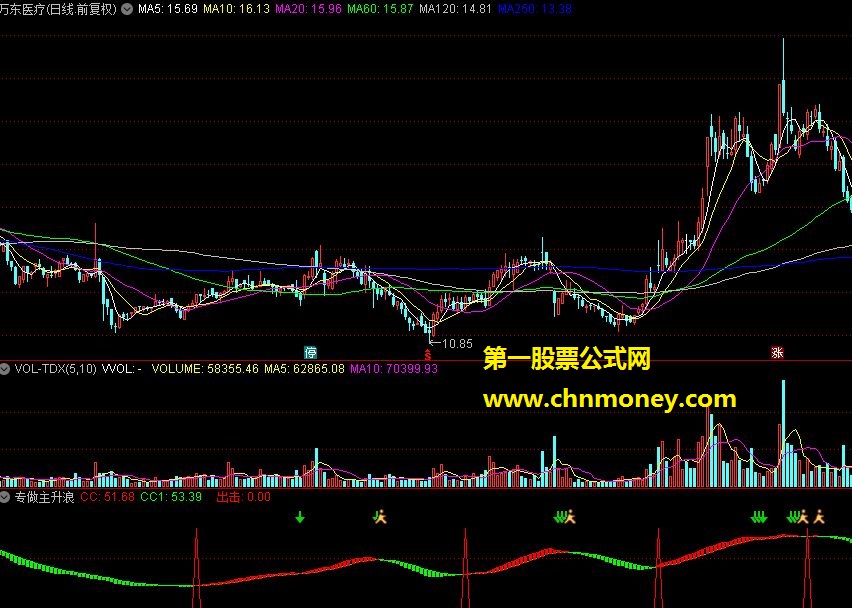Click the last running man signal icon
This screenshot has width=852, height=608.
point(818,517)
